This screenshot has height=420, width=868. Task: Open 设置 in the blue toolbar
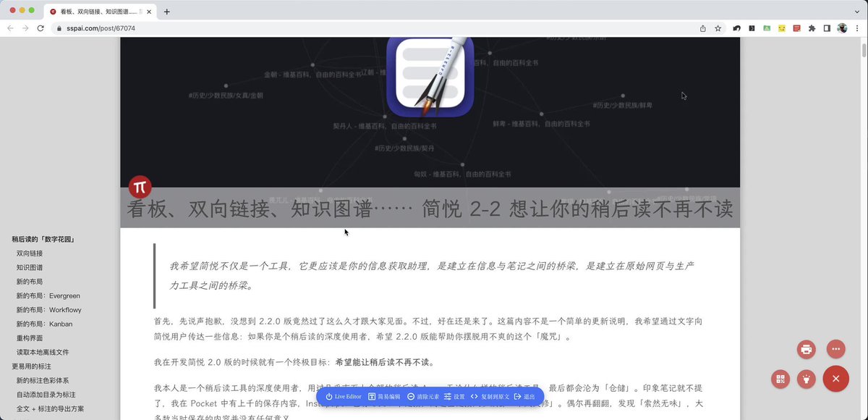(454, 397)
